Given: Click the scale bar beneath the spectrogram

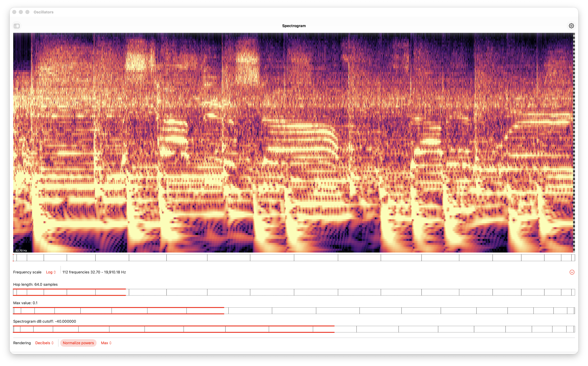Looking at the screenshot, I should pos(294,258).
